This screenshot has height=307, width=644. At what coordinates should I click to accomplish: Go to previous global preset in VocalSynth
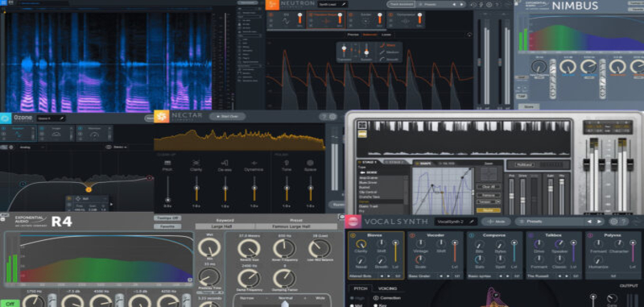[x=590, y=222]
